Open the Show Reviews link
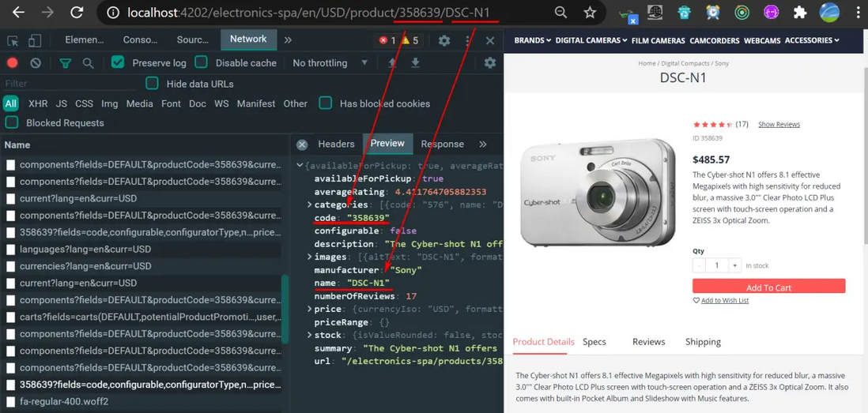Viewport: 868px width, 413px height. tap(779, 125)
